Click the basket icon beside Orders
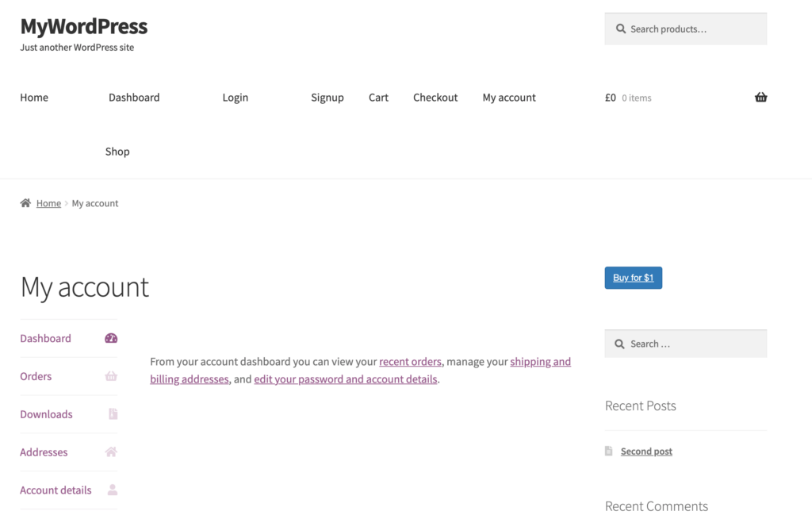 pyautogui.click(x=111, y=376)
